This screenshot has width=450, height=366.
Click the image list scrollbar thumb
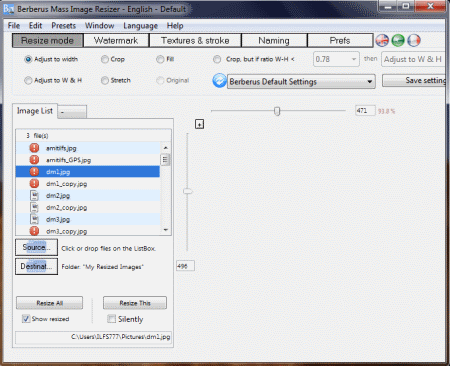(165, 160)
